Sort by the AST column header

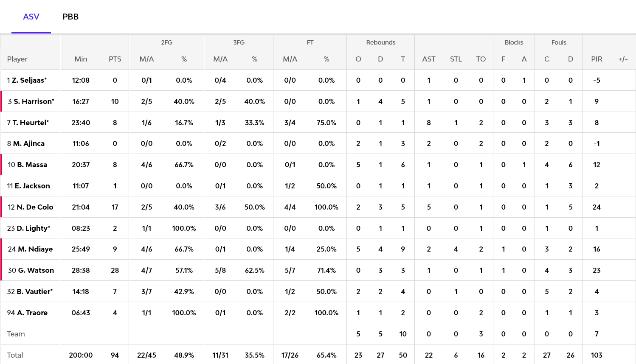(x=429, y=59)
